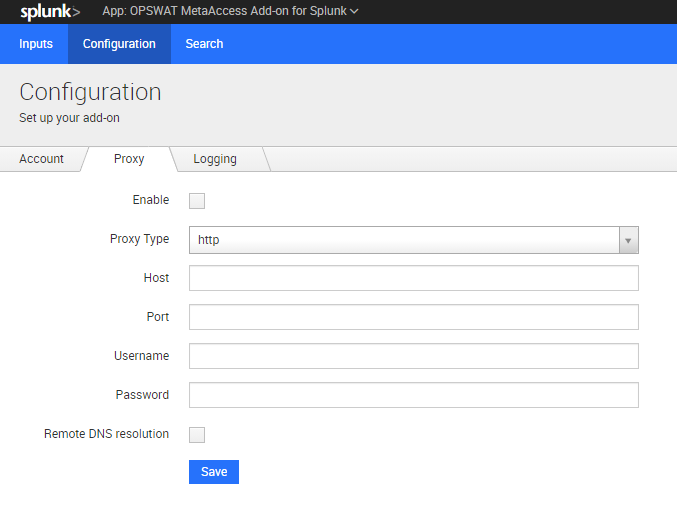Open the Search page
This screenshot has height=515, width=677.
point(204,44)
